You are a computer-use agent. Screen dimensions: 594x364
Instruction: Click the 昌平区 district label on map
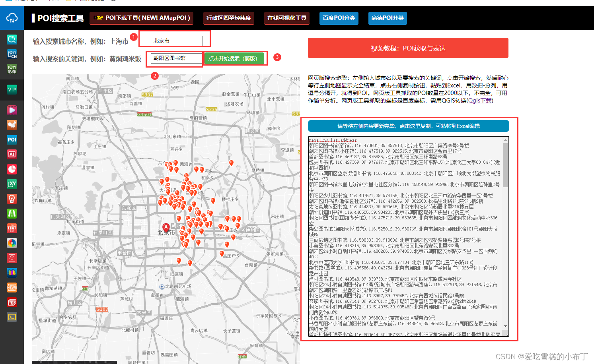[106, 91]
